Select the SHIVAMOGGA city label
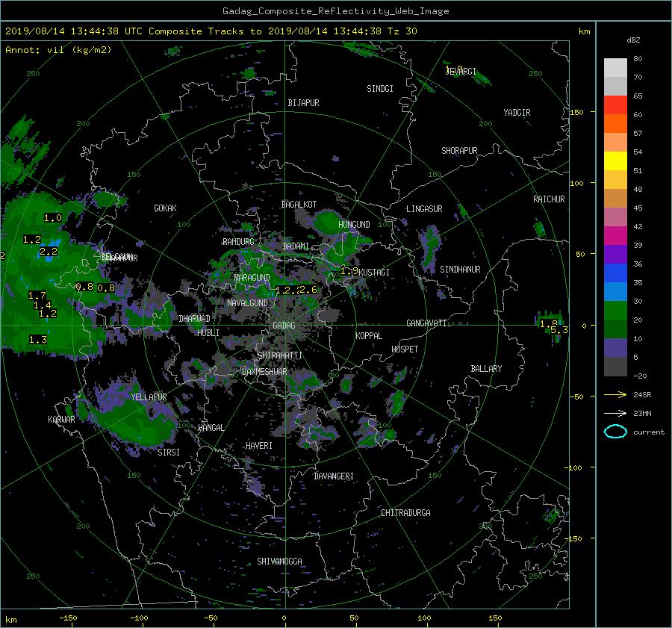The width and height of the screenshot is (672, 628). [279, 562]
